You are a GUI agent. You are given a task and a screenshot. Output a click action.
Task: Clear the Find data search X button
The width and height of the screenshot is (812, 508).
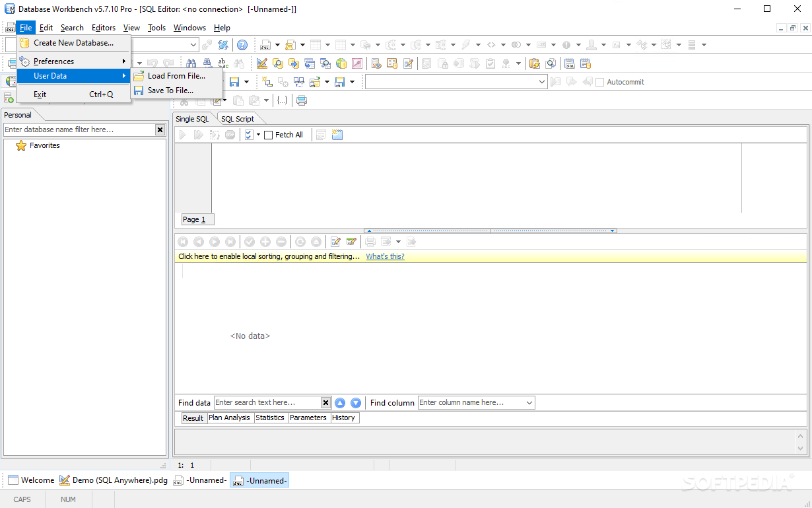(325, 403)
